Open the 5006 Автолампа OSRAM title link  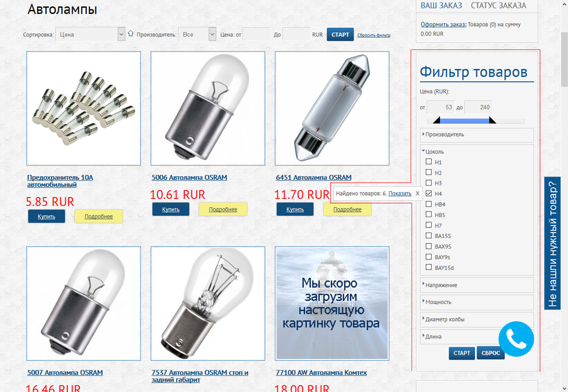click(189, 177)
